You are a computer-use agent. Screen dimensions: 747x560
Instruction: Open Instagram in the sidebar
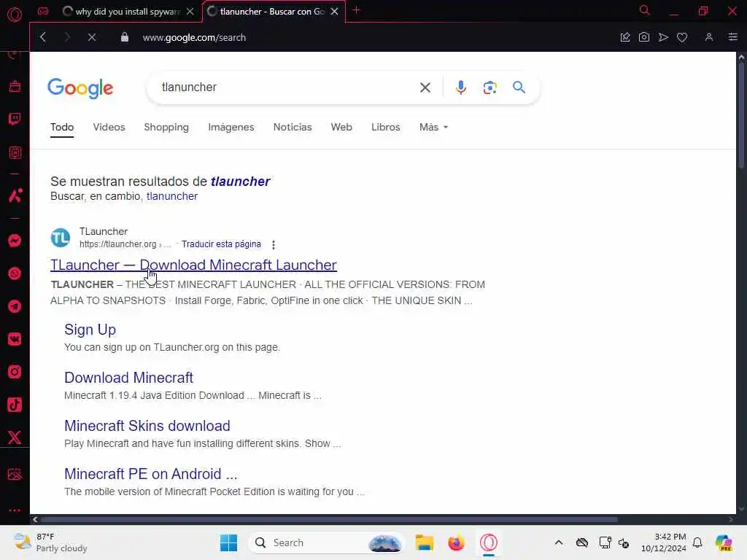coord(15,372)
